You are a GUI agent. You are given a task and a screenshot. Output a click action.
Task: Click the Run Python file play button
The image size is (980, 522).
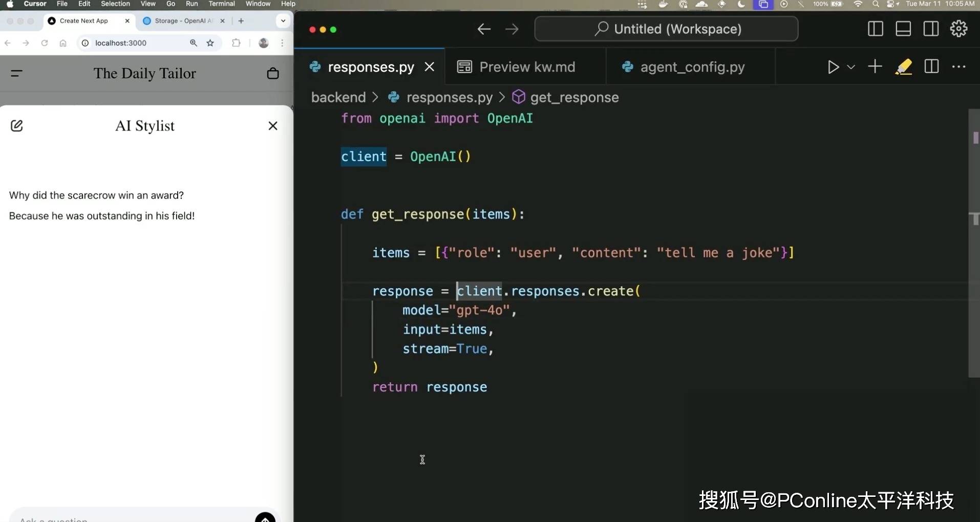pyautogui.click(x=833, y=67)
